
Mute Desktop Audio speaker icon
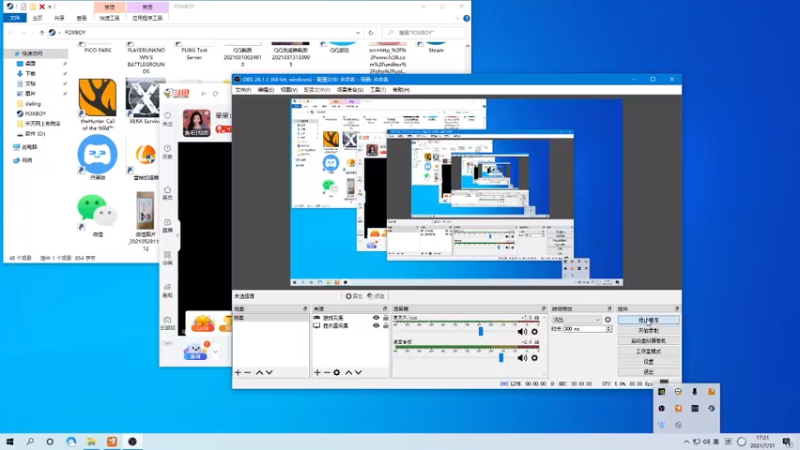(522, 358)
